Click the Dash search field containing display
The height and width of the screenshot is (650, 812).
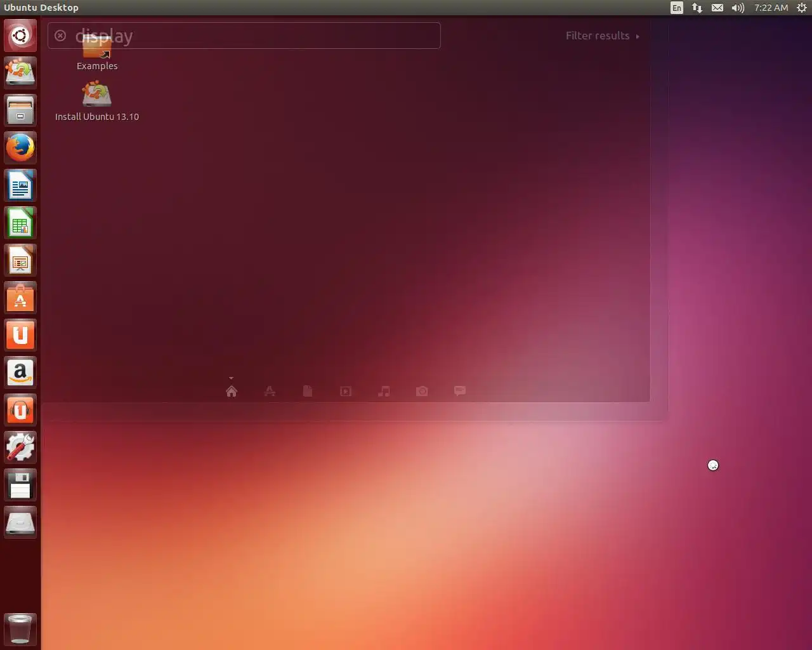[x=244, y=36]
